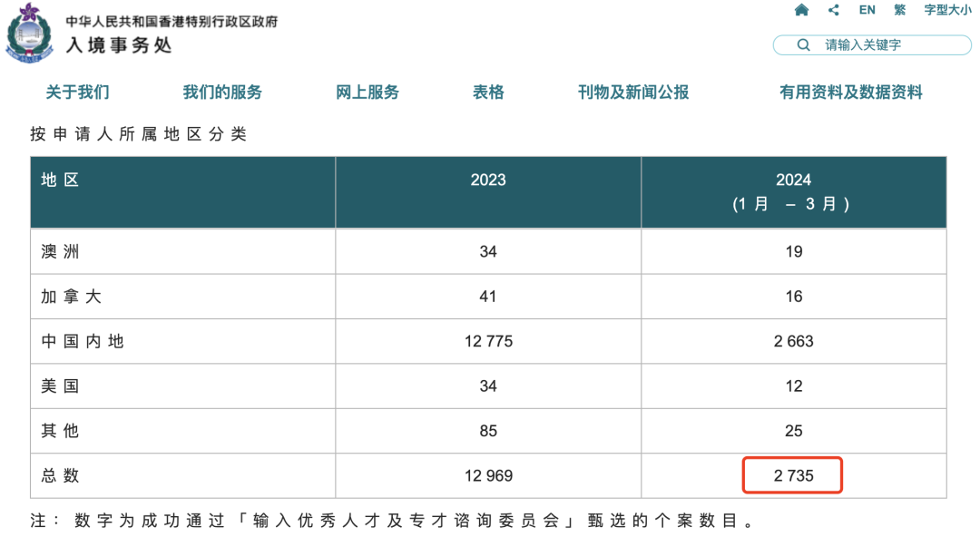980x537 pixels.
Task: Switch to Traditional Chinese 繁
Action: tap(900, 10)
